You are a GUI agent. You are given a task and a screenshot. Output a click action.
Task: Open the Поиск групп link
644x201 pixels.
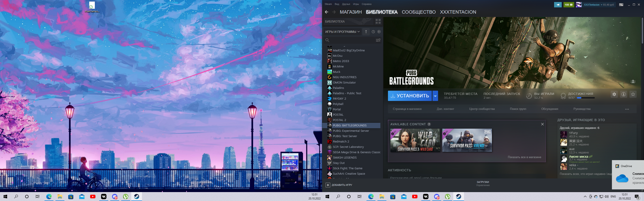coord(518,109)
